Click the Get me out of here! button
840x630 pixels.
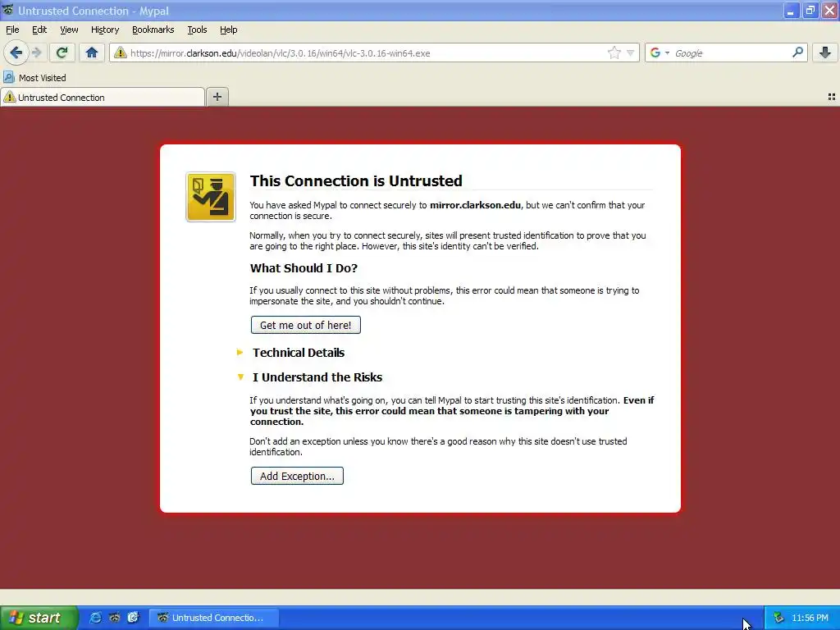click(x=306, y=325)
